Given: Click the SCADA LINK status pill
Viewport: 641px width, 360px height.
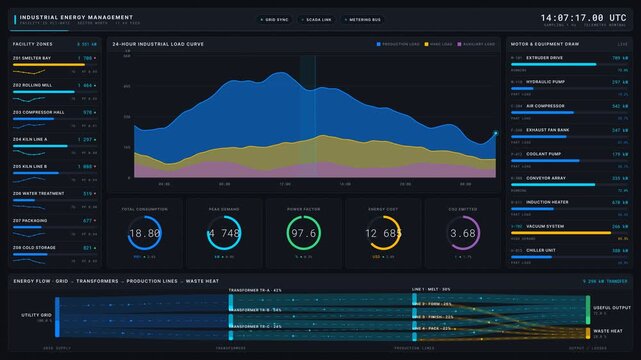Looking at the screenshot, I should pos(316,20).
